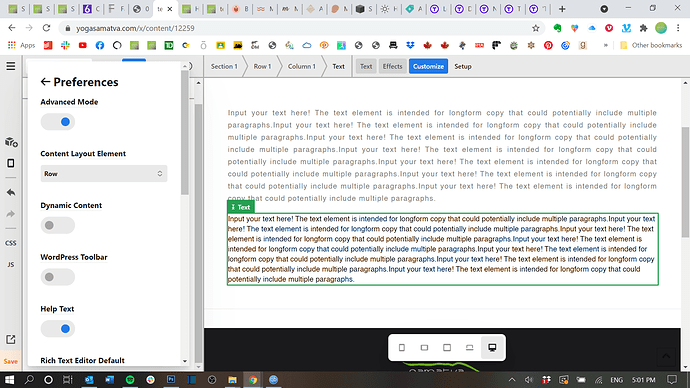Select the green-outlined text element block

pyautogui.click(x=443, y=249)
